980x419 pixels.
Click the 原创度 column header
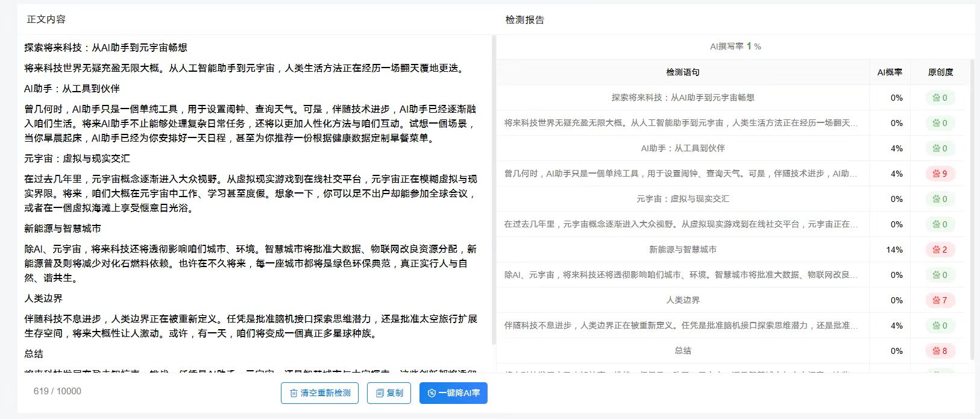pyautogui.click(x=940, y=72)
